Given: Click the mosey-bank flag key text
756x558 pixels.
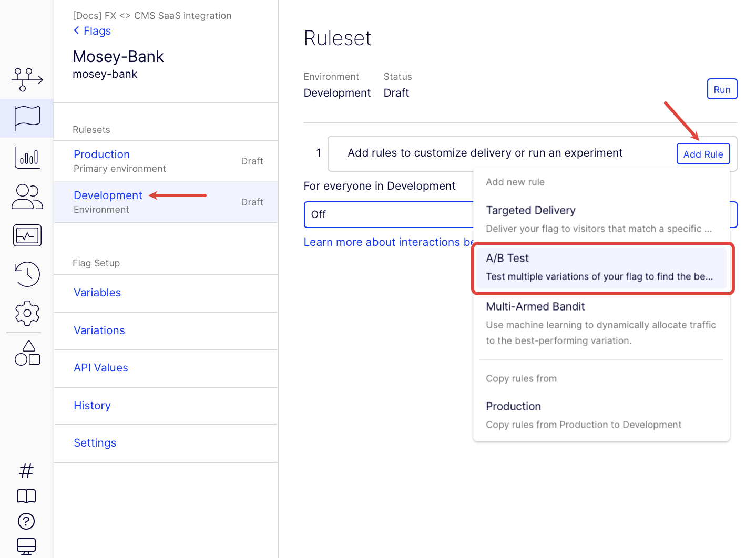Looking at the screenshot, I should pyautogui.click(x=105, y=74).
